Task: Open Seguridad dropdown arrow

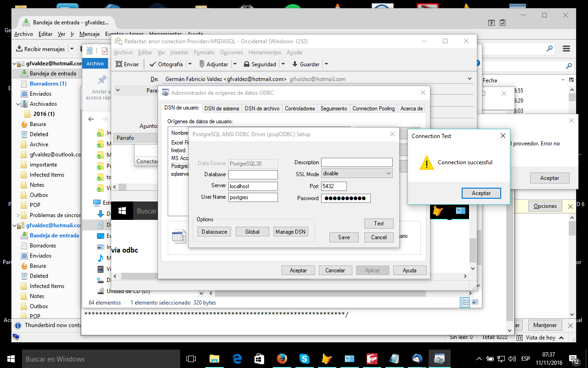Action: 283,64
